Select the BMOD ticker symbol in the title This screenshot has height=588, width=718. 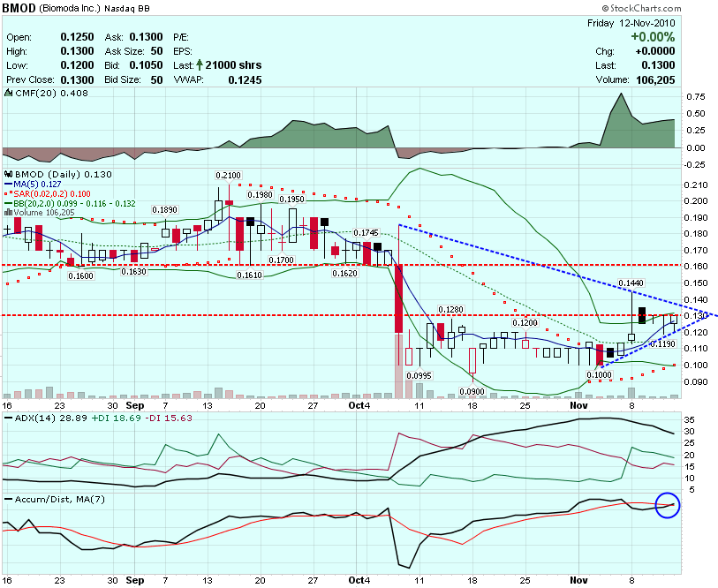(19, 8)
